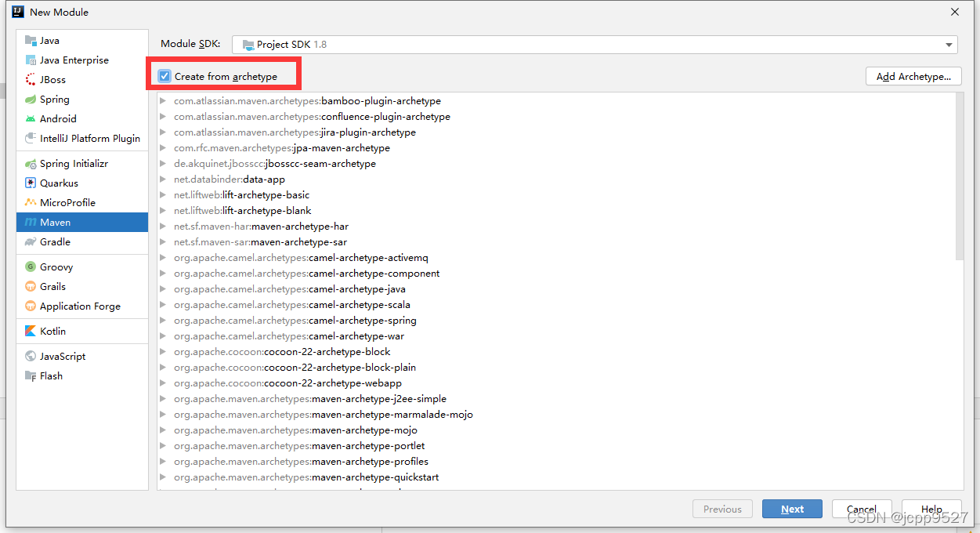Select maven-archetype-portlet row
980x533 pixels.
tap(556, 446)
